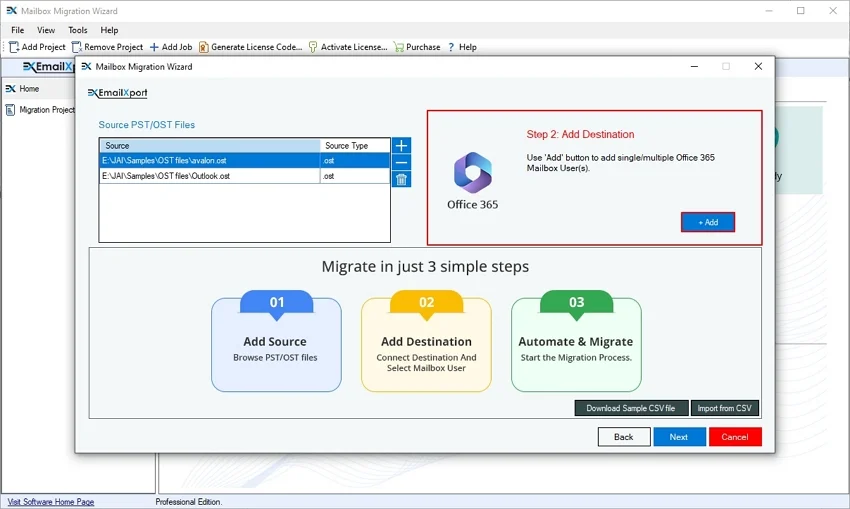Click the Remove Project toolbar icon
Image resolution: width=850 pixels, height=509 pixels.
(x=77, y=47)
